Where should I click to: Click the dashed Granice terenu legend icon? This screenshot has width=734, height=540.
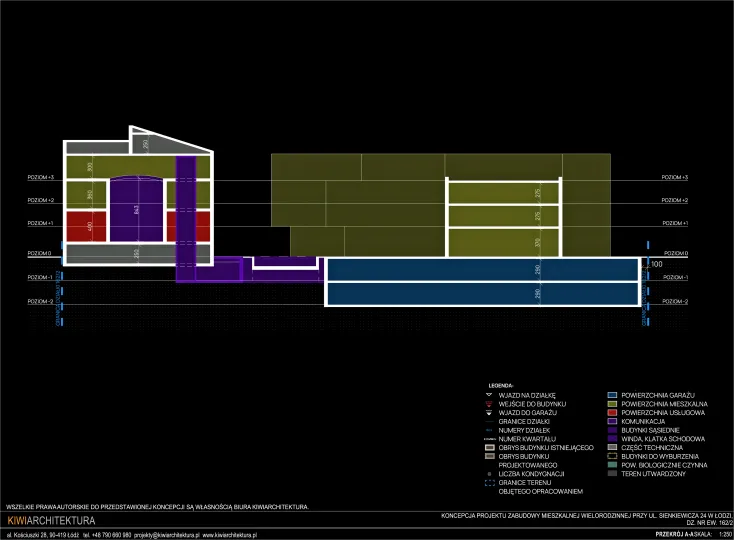489,483
